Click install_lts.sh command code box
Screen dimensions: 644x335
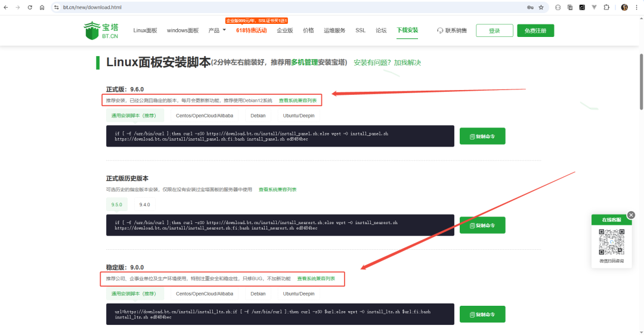coord(280,314)
